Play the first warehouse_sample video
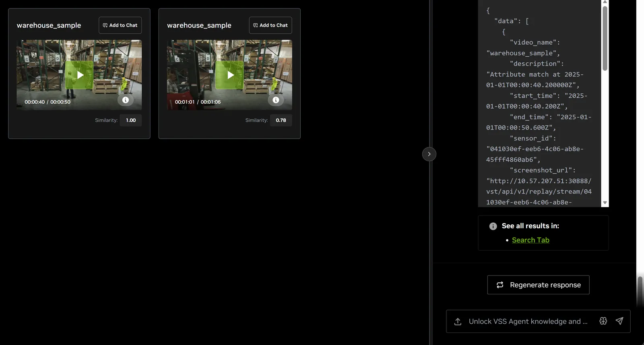Screen dimensions: 644x345 pyautogui.click(x=80, y=75)
